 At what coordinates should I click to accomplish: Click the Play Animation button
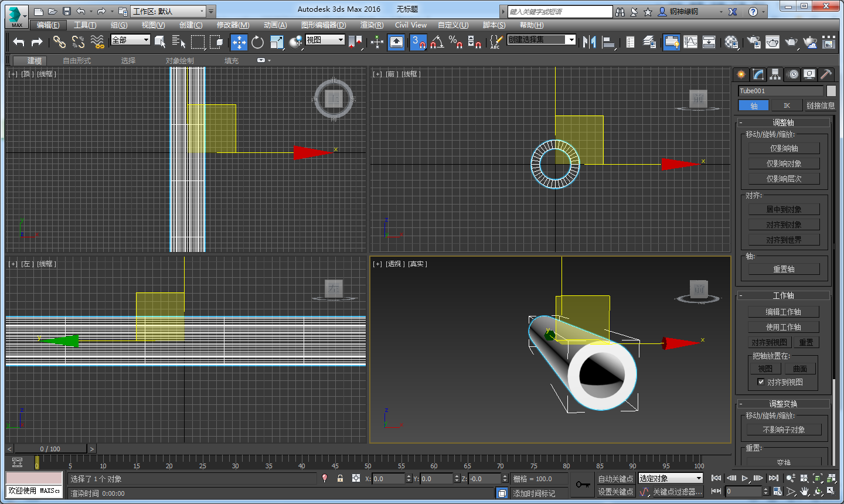pos(744,478)
